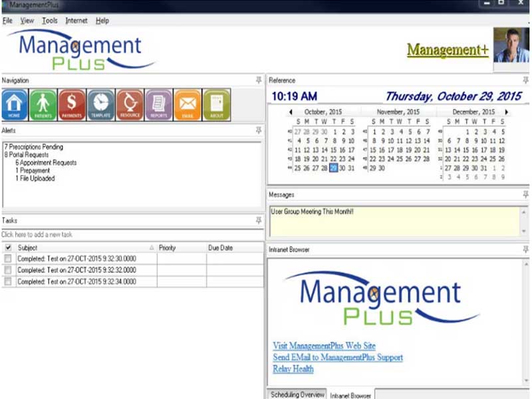Screen dimensions: 532x399
Task: Click here to add a new task
Action: coord(40,234)
